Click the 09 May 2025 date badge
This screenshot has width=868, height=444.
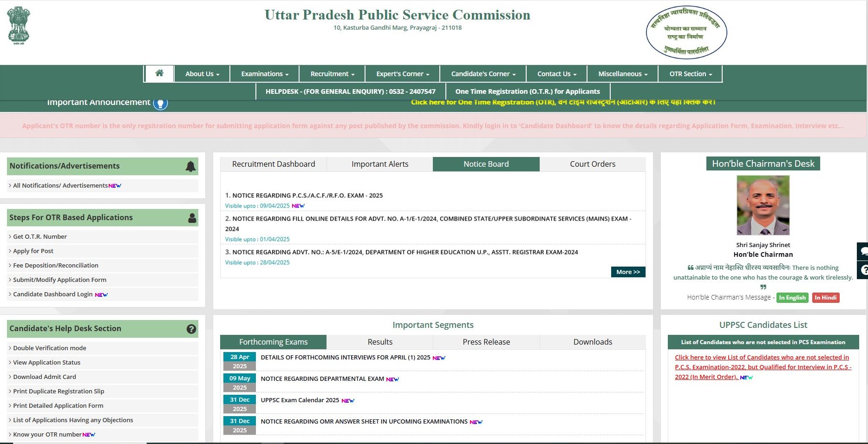point(240,383)
